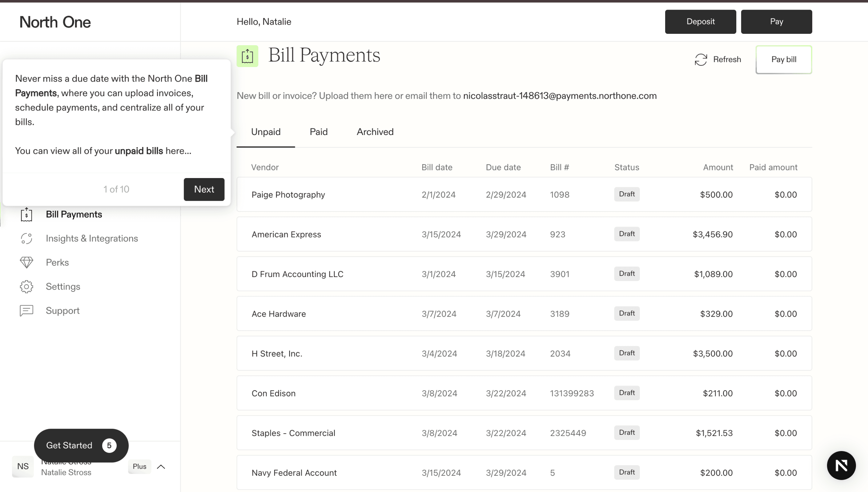Click the Perks diamond icon
The height and width of the screenshot is (492, 868).
click(x=26, y=263)
